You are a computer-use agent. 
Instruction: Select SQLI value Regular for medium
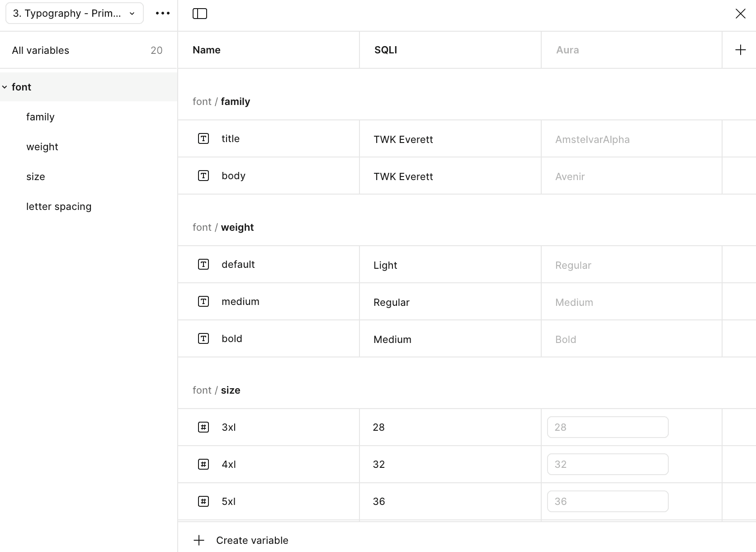[392, 302]
